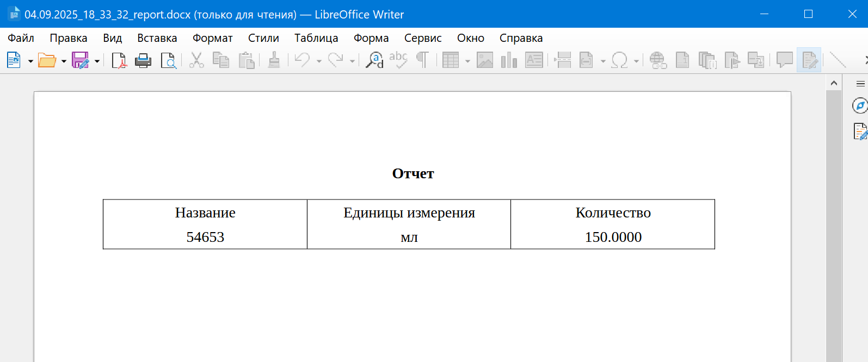Open the Сервис menu
The height and width of the screenshot is (362, 868).
tap(423, 38)
